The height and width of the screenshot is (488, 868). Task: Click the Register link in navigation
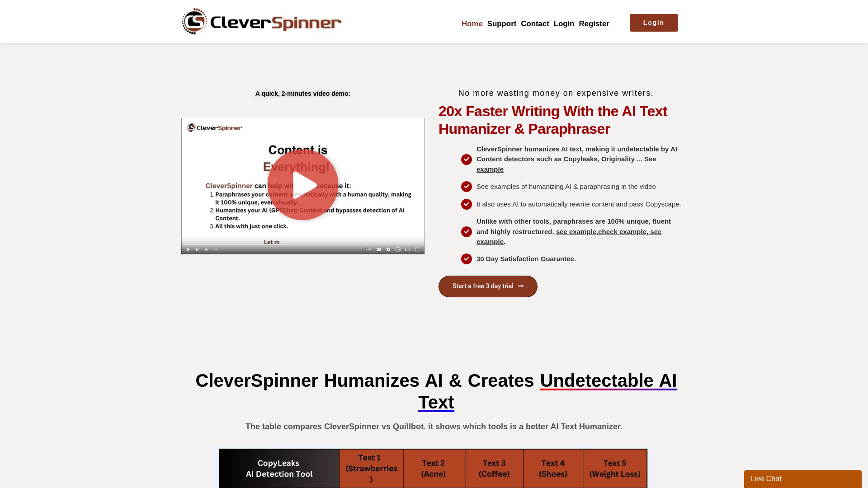click(594, 23)
